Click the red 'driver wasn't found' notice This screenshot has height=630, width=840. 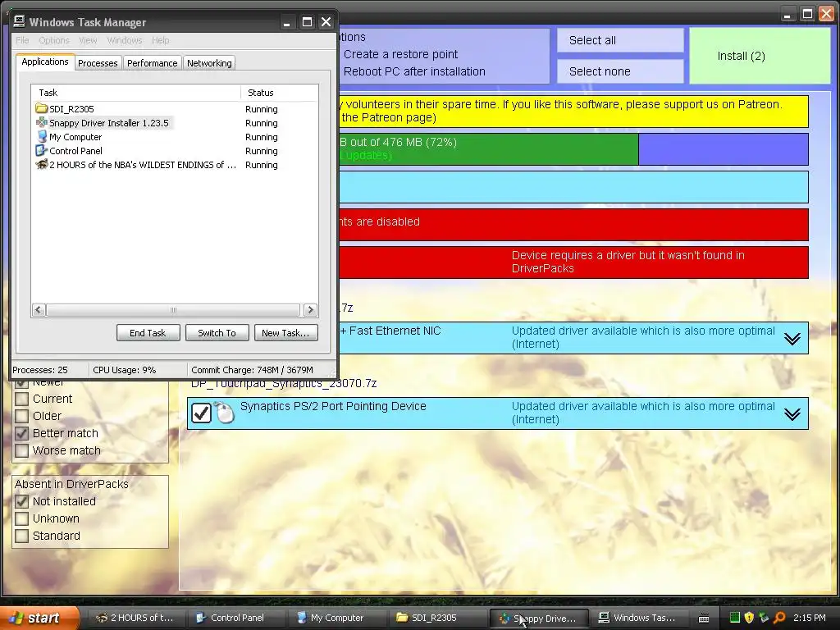[x=573, y=262]
